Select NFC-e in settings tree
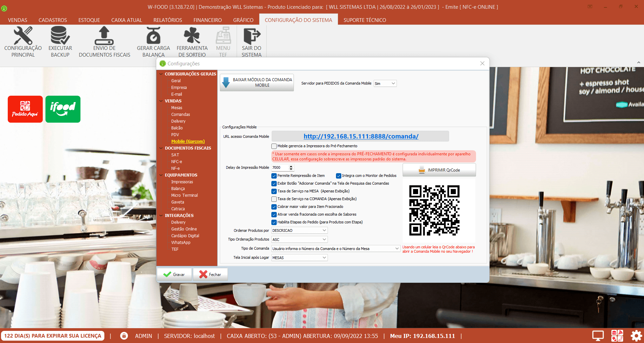 point(176,162)
